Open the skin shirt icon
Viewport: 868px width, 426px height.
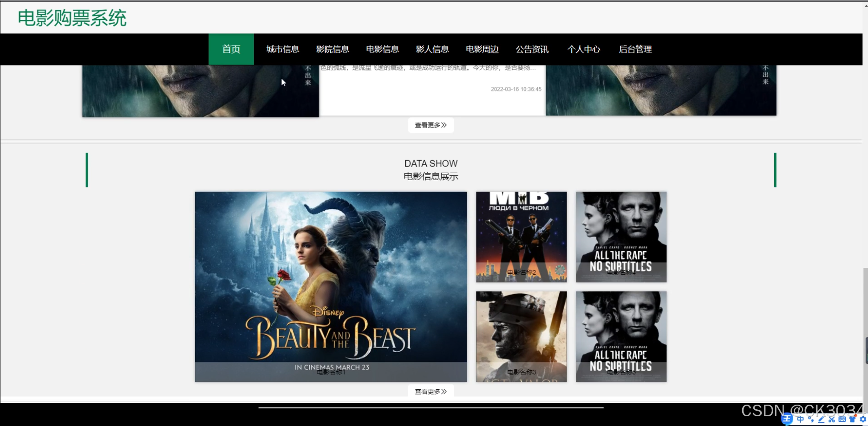[852, 420]
